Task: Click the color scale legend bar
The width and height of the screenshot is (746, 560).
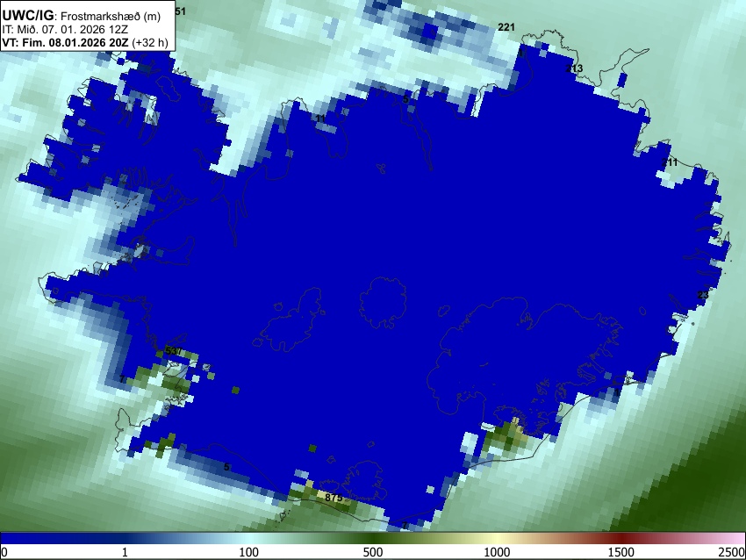Action: click(373, 539)
